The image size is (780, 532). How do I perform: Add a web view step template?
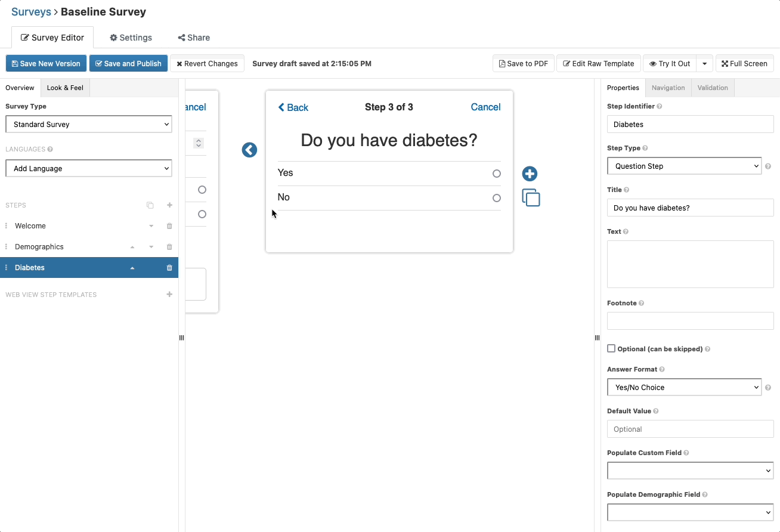pos(169,295)
